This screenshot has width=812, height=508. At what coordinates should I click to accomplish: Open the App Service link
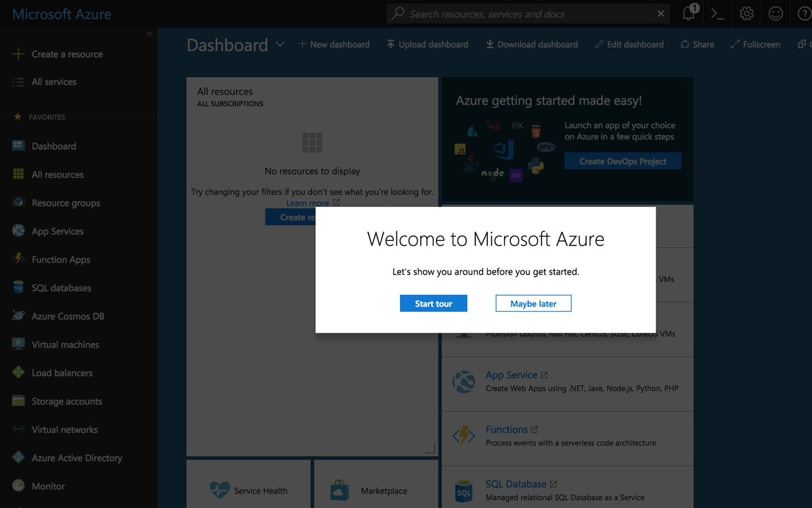[x=512, y=375]
